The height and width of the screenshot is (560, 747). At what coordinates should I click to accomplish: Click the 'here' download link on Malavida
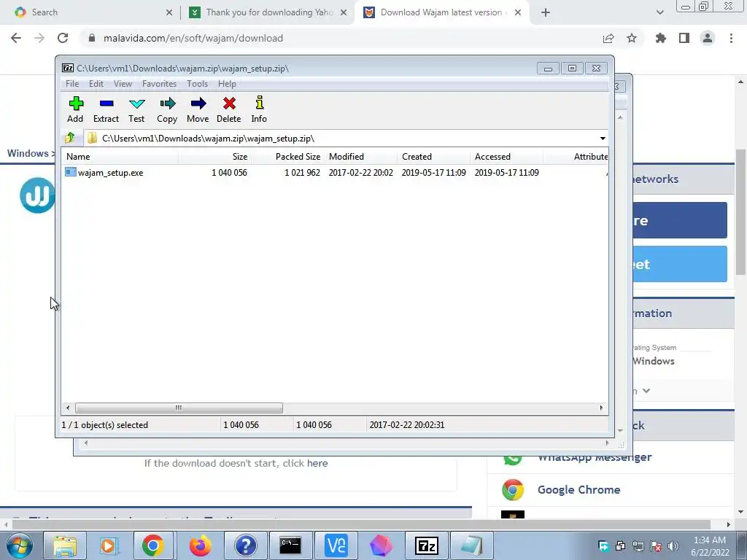pos(317,463)
